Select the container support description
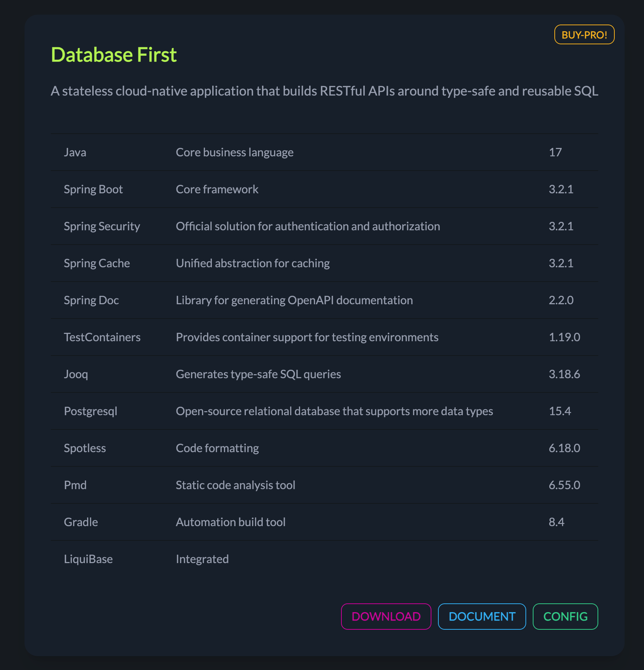 [307, 337]
